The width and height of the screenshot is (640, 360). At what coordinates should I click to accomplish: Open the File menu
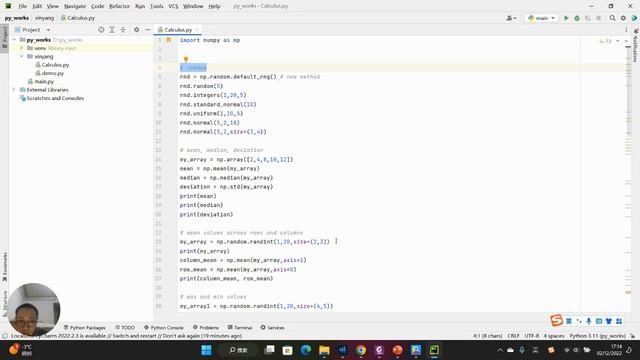22,6
